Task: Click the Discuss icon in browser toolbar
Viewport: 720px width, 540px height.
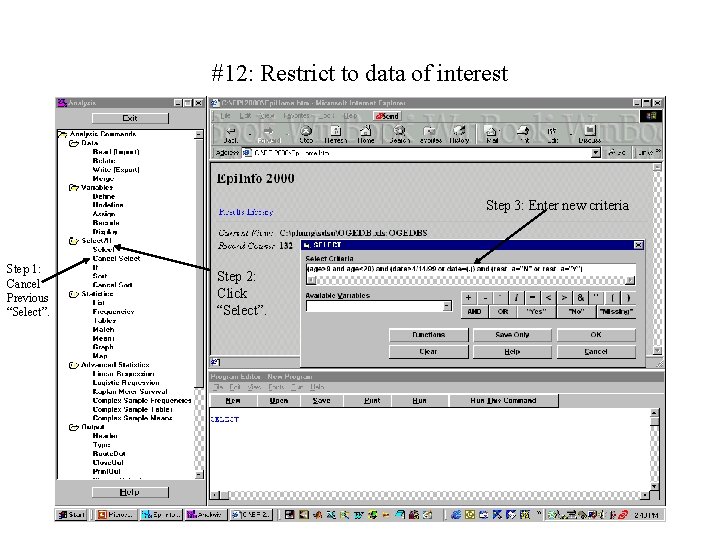Action: tap(590, 135)
